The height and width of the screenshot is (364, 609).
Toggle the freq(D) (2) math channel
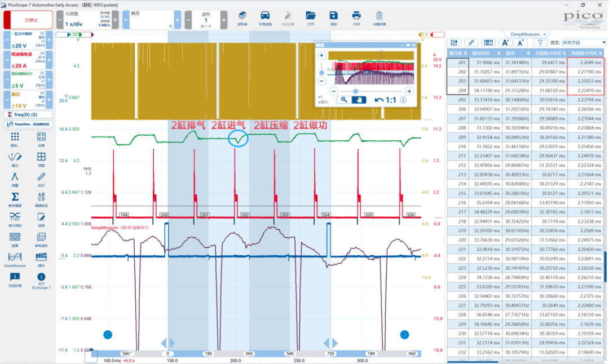pyautogui.click(x=28, y=114)
